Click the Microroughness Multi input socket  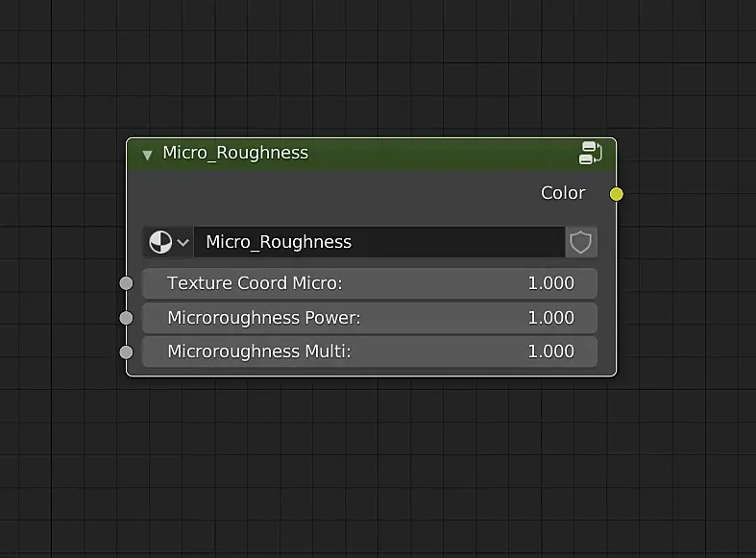click(126, 352)
